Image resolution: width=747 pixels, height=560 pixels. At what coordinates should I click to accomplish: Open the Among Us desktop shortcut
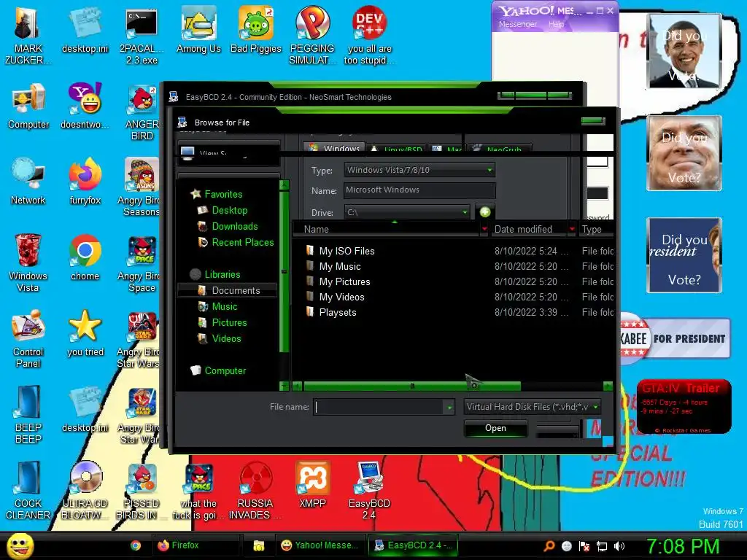(198, 30)
